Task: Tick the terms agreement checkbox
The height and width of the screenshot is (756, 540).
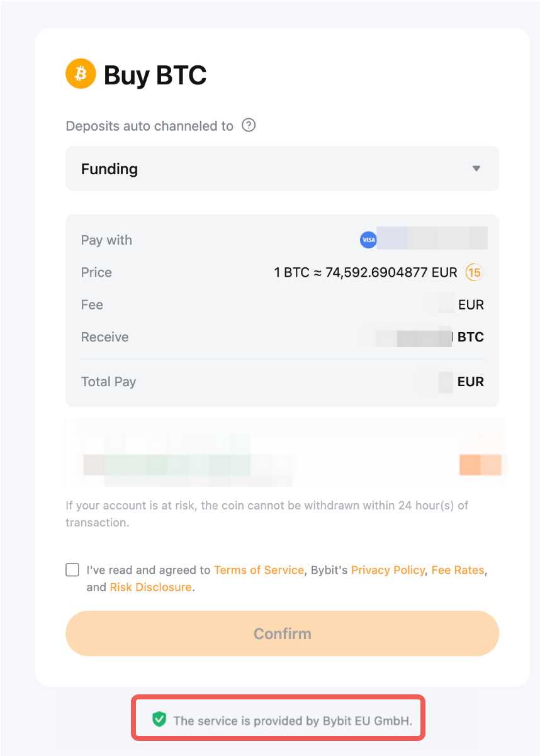Action: [72, 570]
